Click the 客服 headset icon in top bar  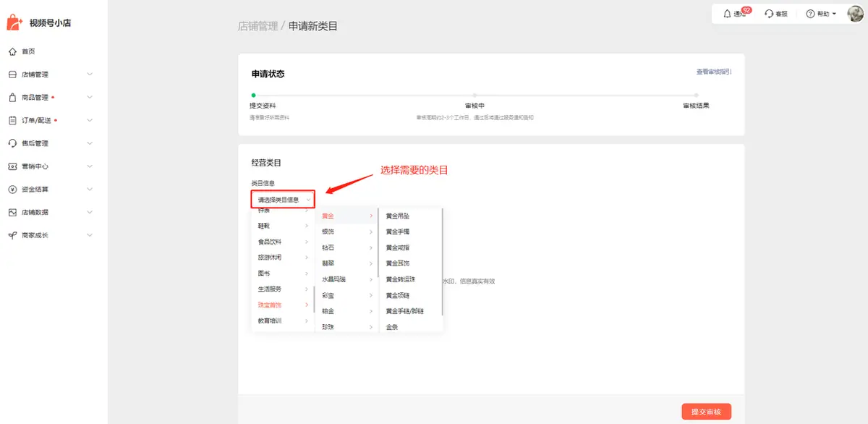769,14
